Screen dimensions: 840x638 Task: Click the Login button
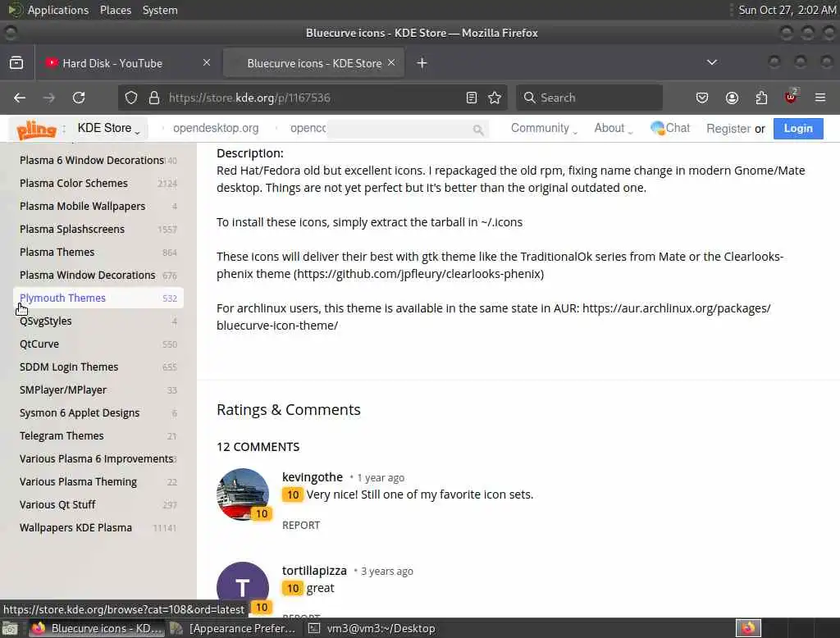point(798,129)
